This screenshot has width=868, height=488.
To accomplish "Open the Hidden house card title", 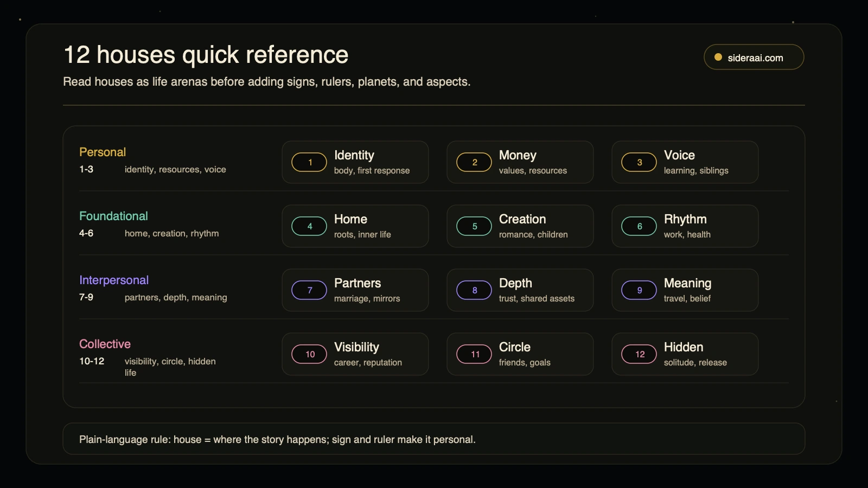I will pyautogui.click(x=684, y=347).
